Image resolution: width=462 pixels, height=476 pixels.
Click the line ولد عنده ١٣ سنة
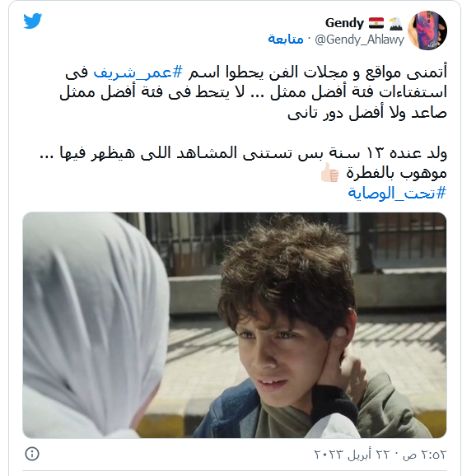(x=244, y=153)
